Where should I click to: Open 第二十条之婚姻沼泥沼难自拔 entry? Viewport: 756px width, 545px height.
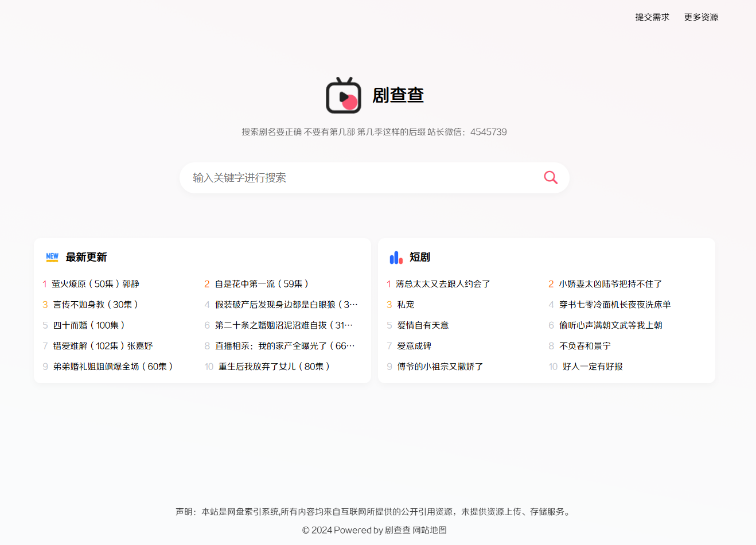point(284,325)
